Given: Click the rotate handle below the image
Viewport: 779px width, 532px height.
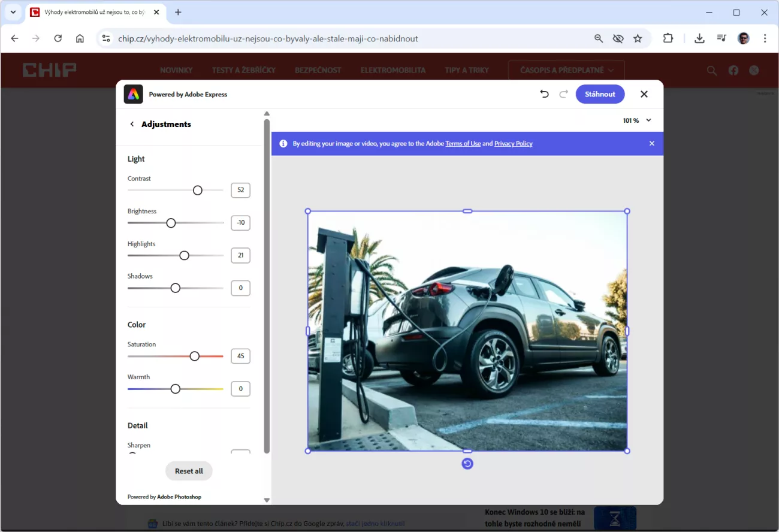Looking at the screenshot, I should tap(467, 464).
